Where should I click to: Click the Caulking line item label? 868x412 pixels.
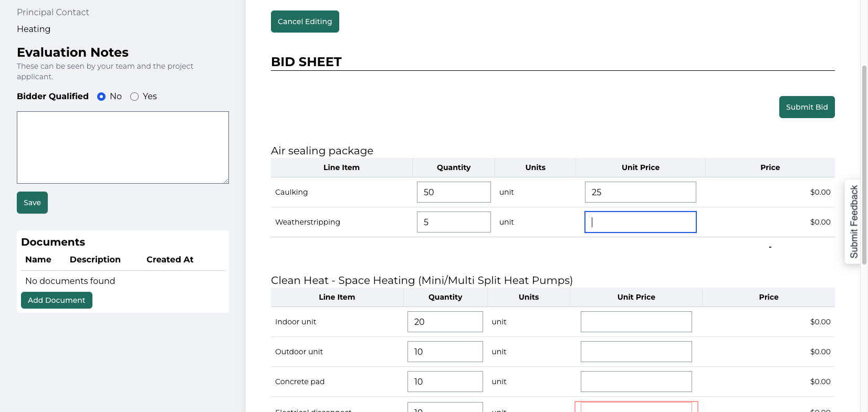click(291, 192)
